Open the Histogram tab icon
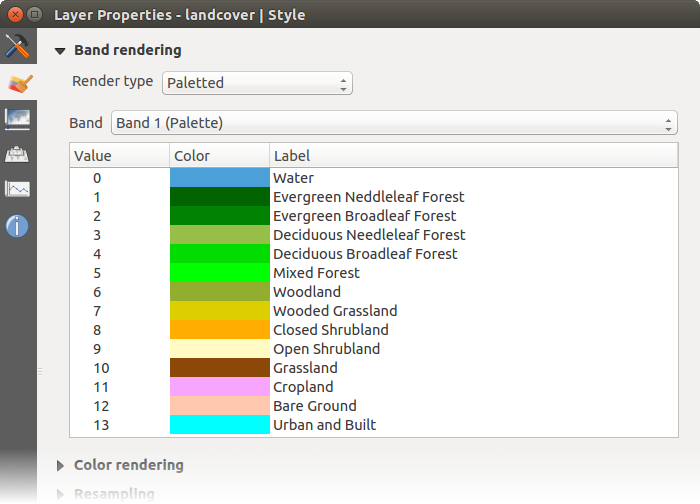The image size is (700, 504). pyautogui.click(x=18, y=189)
